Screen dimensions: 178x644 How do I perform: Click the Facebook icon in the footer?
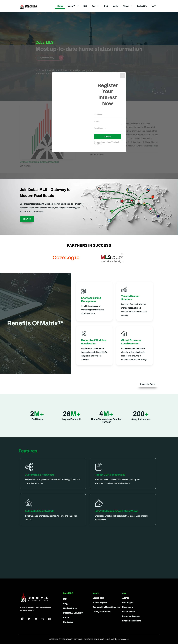pos(22,619)
